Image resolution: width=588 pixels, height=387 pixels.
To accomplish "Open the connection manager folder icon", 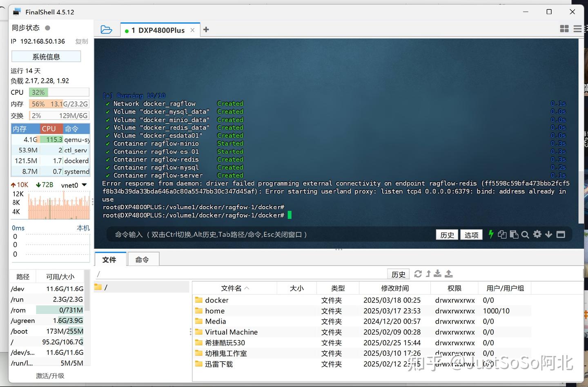I will tap(107, 29).
